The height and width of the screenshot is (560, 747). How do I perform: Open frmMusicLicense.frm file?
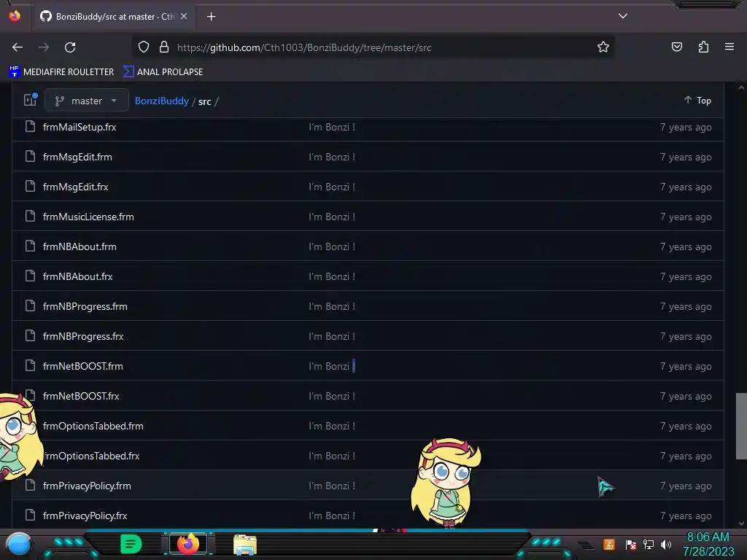point(88,217)
